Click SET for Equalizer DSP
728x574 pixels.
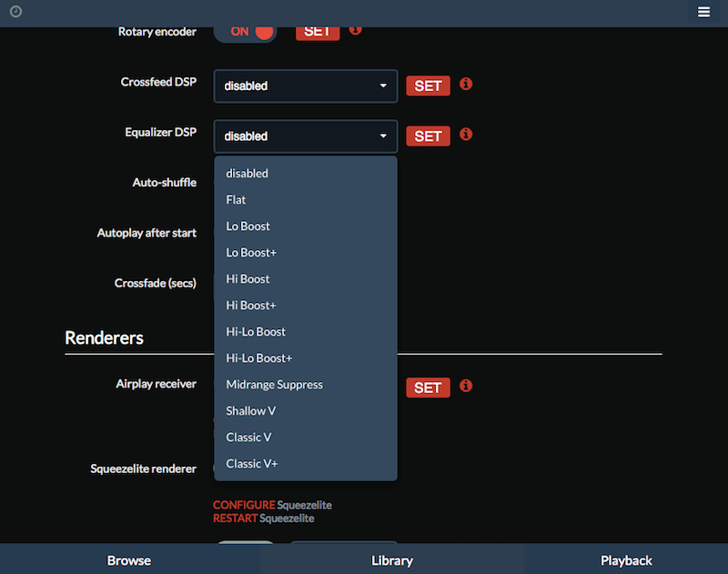click(428, 136)
